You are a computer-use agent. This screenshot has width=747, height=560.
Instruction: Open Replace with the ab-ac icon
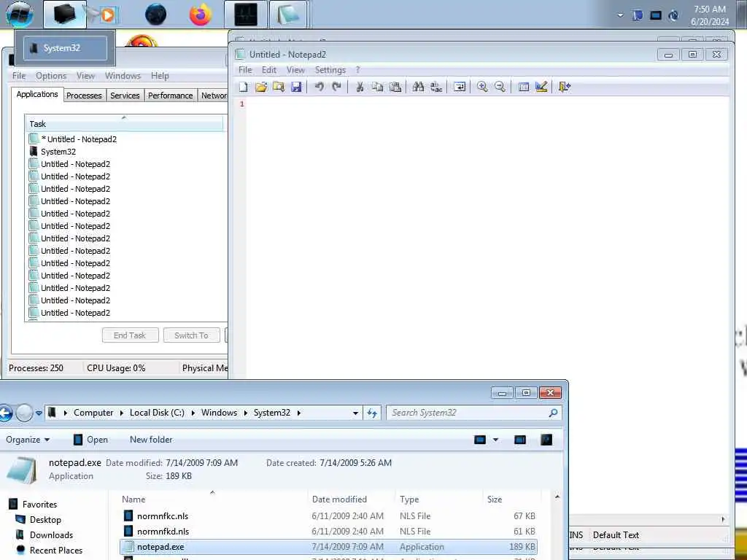[436, 87]
